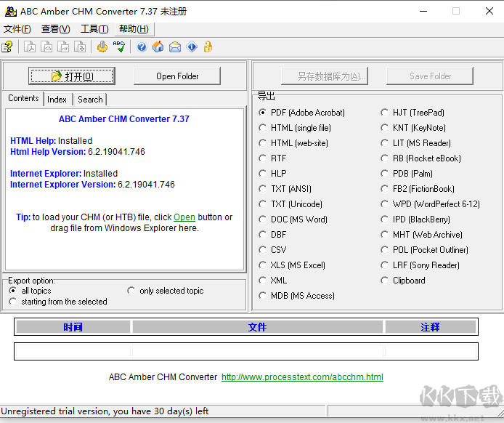The image size is (504, 423).
Task: Choose DOC (MS Word) export format
Action: pos(263,219)
